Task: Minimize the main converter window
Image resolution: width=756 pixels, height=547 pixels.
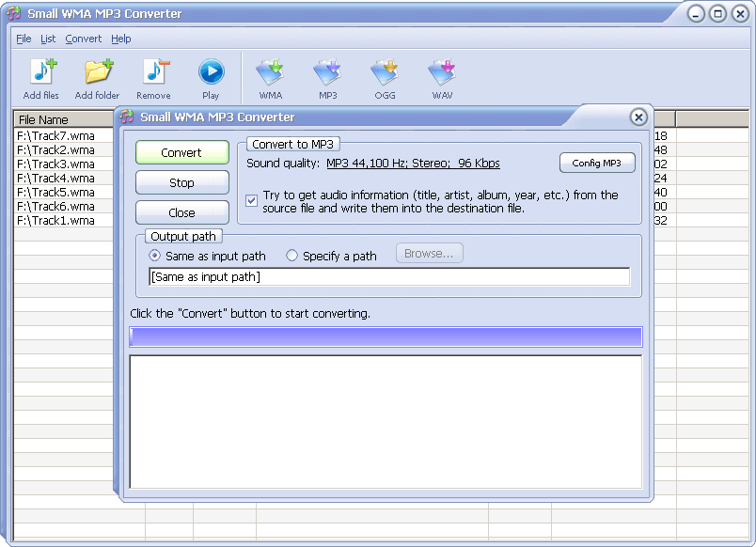Action: 696,14
